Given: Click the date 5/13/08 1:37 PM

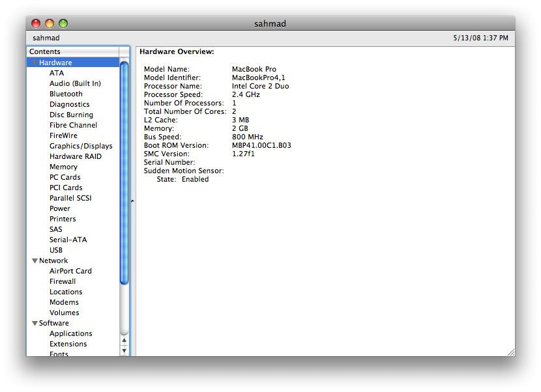Looking at the screenshot, I should 480,38.
